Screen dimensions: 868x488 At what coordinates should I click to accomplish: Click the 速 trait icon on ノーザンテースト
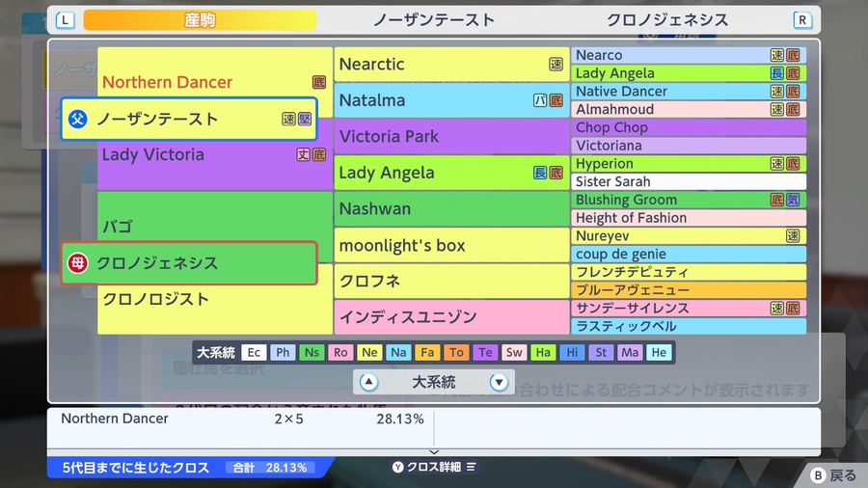click(288, 119)
